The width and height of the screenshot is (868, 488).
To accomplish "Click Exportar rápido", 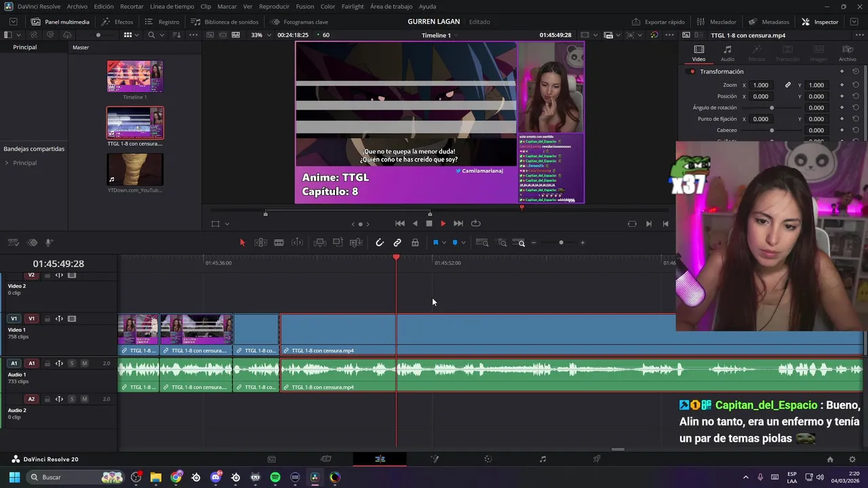I will click(658, 22).
